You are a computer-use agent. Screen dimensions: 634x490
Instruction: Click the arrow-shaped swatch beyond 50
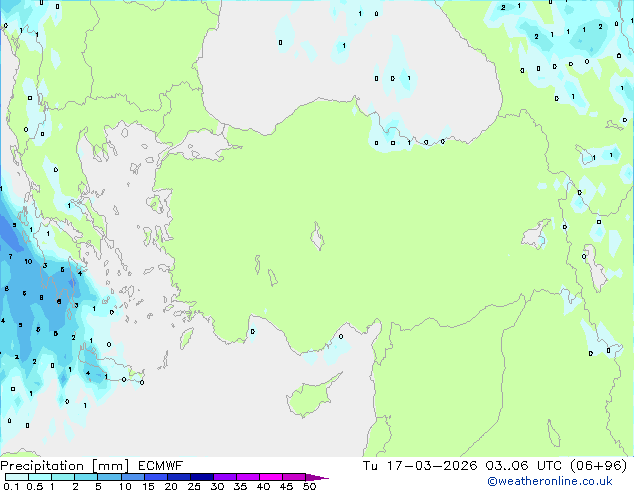317,477
